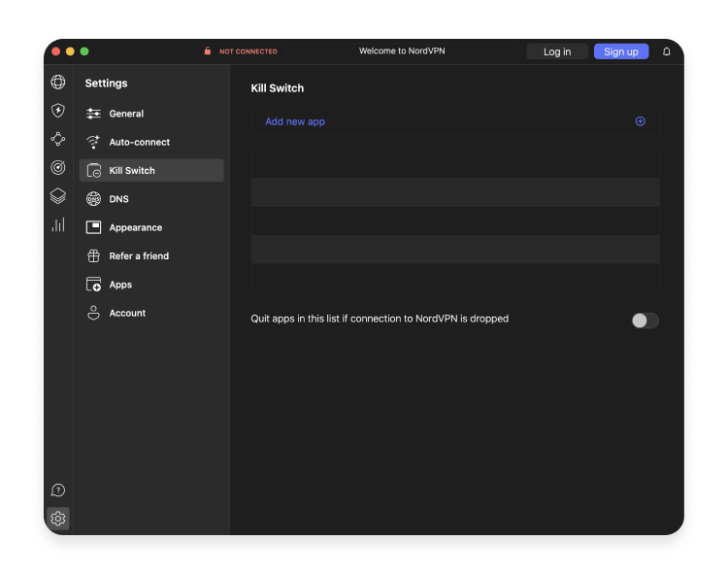Click the NOT CONNECTED status label

pyautogui.click(x=248, y=51)
